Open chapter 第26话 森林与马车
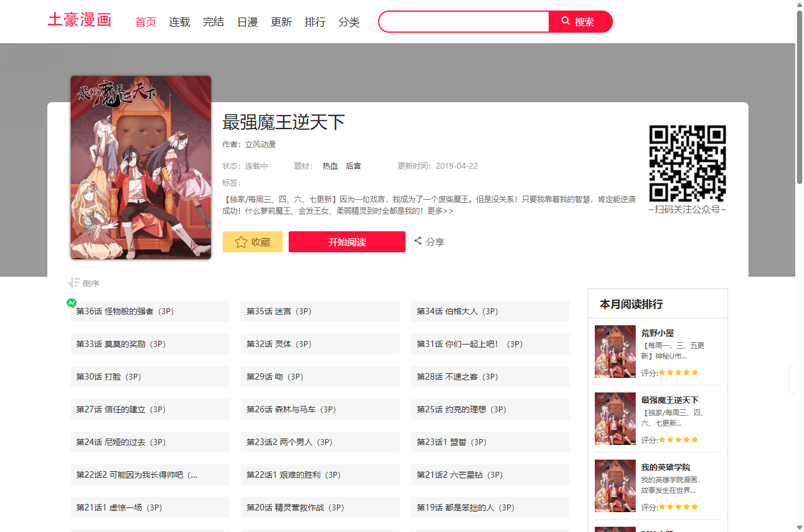The height and width of the screenshot is (532, 804). [x=320, y=409]
